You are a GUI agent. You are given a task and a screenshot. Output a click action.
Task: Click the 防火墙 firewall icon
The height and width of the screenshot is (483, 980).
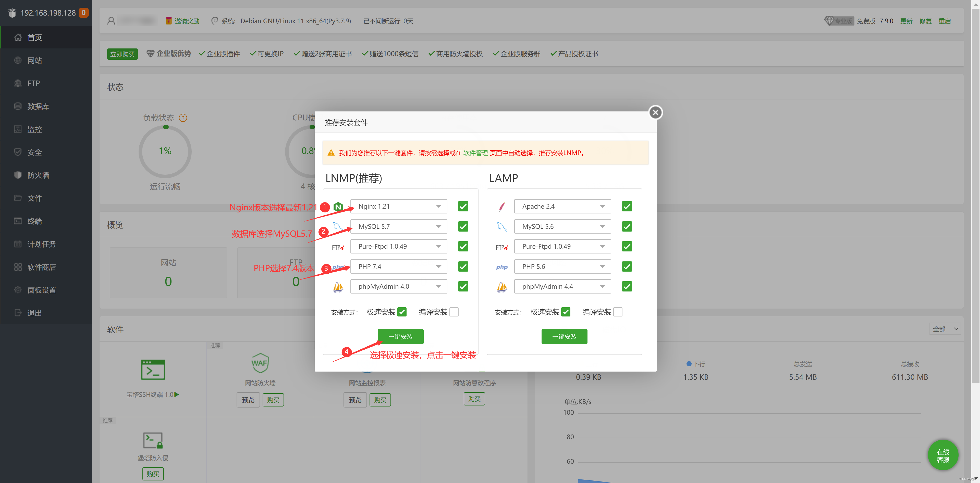pyautogui.click(x=18, y=175)
